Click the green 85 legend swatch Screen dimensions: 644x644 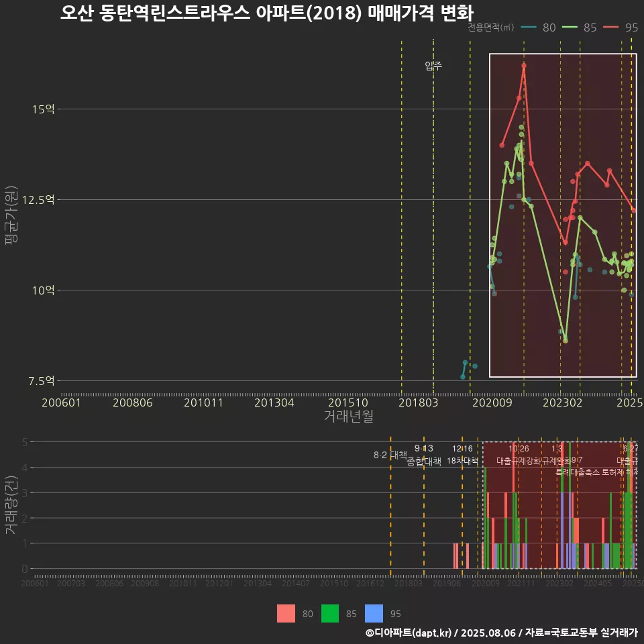pyautogui.click(x=330, y=614)
